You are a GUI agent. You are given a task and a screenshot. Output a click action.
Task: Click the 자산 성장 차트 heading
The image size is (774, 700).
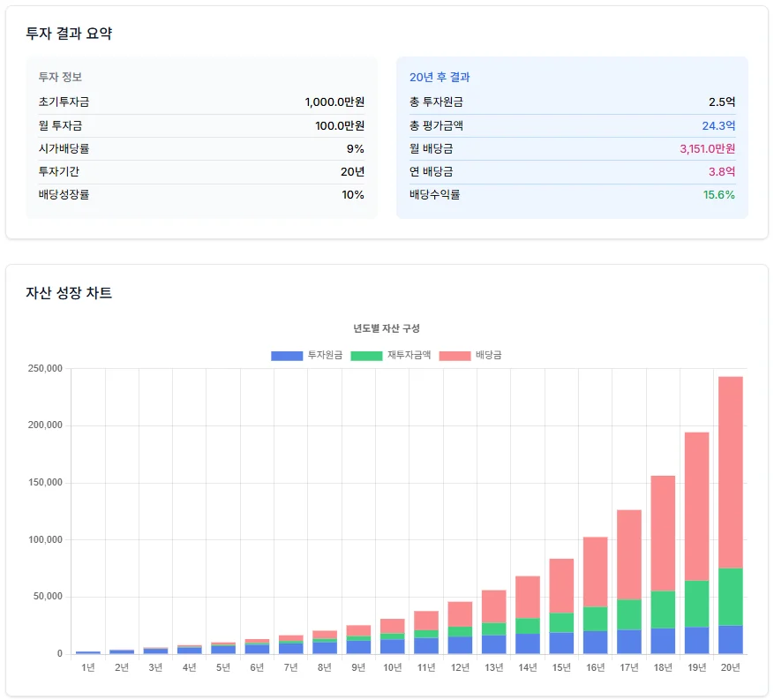pos(69,293)
